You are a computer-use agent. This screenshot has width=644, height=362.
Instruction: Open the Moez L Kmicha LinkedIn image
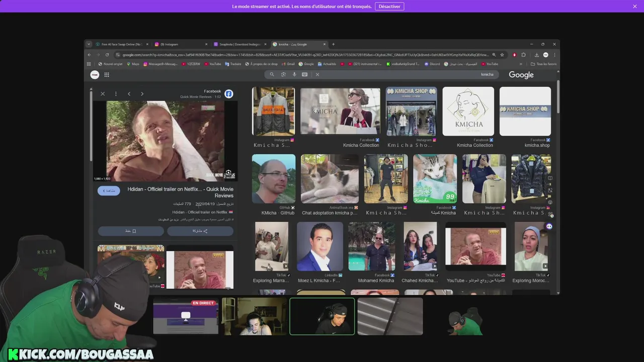[x=320, y=246]
